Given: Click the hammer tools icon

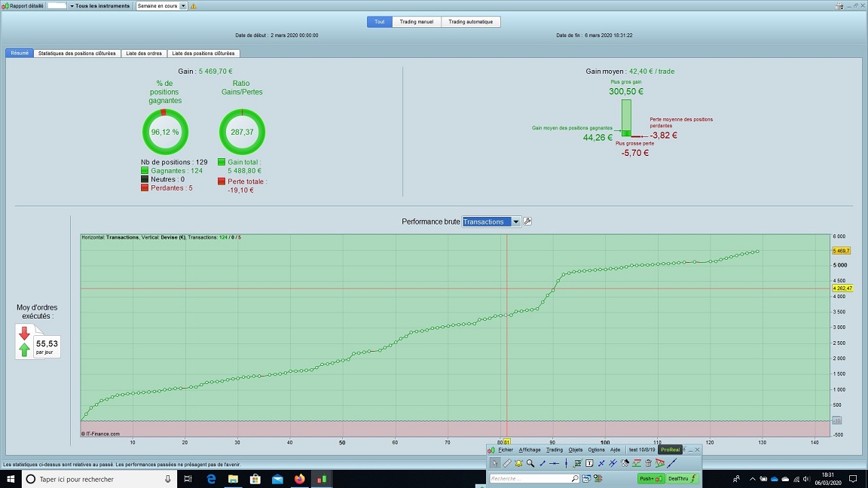Looking at the screenshot, I should point(625,463).
